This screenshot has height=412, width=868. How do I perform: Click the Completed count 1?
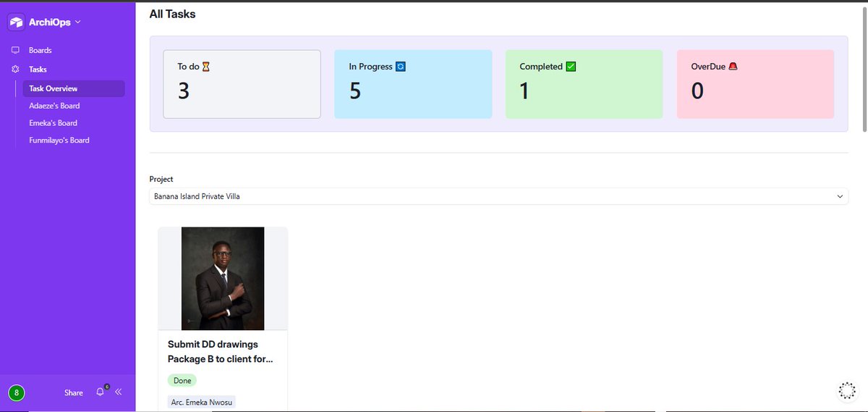coord(524,91)
